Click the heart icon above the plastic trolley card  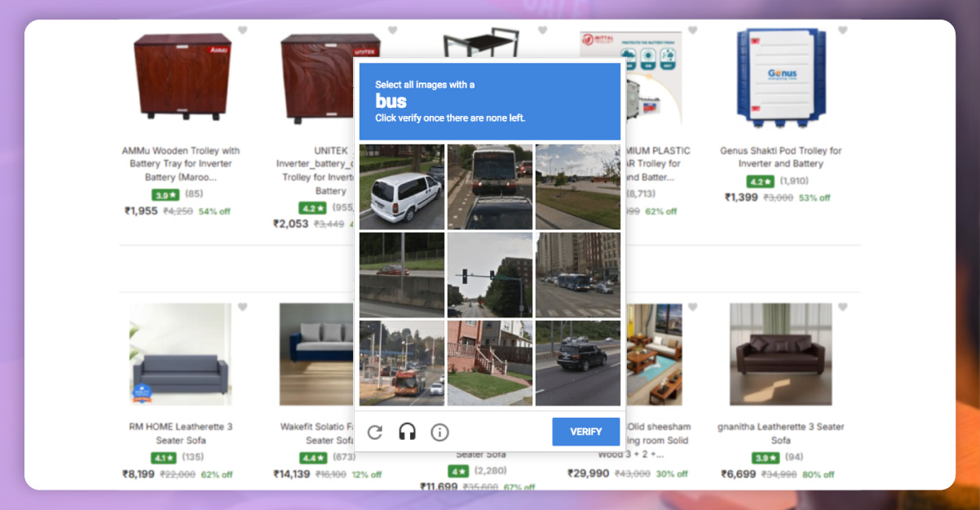[x=691, y=30]
